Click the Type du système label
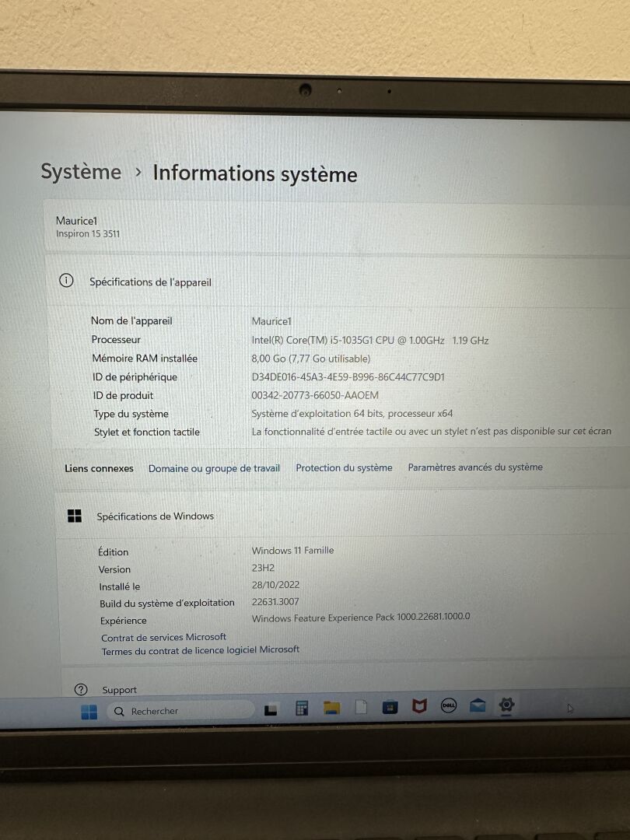 point(131,414)
